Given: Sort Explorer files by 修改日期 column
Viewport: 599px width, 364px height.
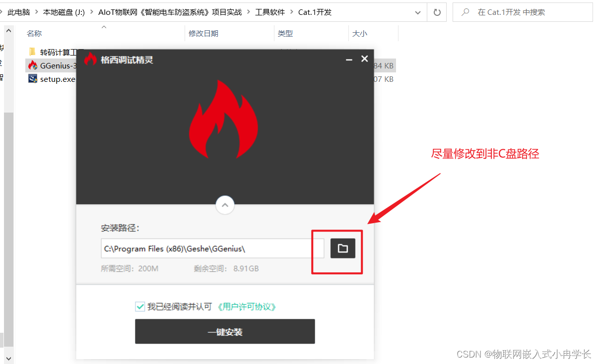Looking at the screenshot, I should [x=203, y=33].
